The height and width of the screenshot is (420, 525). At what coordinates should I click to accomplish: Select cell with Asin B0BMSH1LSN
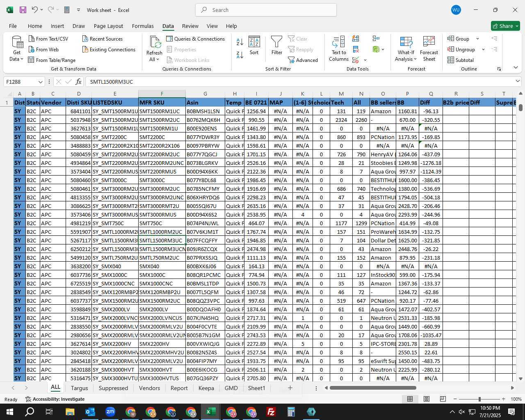(205, 111)
